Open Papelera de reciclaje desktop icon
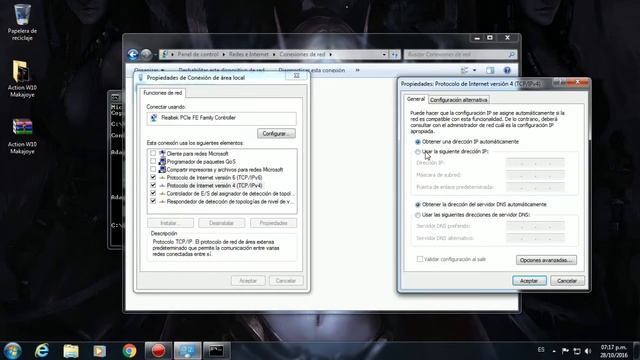Viewport: 640px width, 360px height. coord(22,22)
